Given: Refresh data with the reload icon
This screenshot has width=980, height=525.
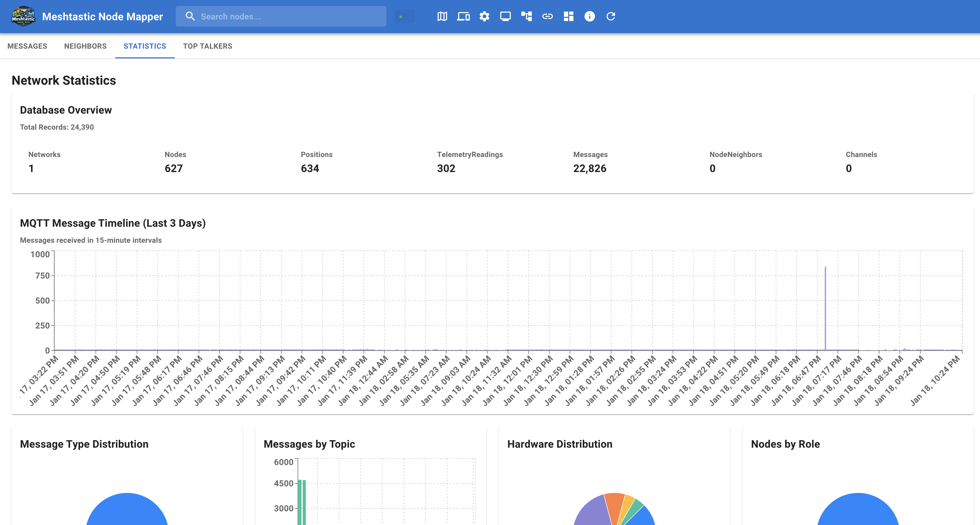Looking at the screenshot, I should (611, 16).
